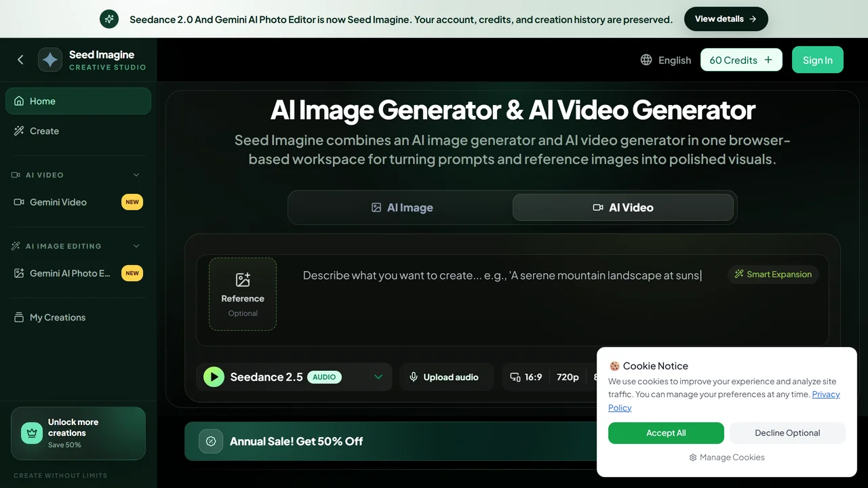Collapse the AI IMAGE EDITING sidebar section
868x488 pixels.
[136, 246]
